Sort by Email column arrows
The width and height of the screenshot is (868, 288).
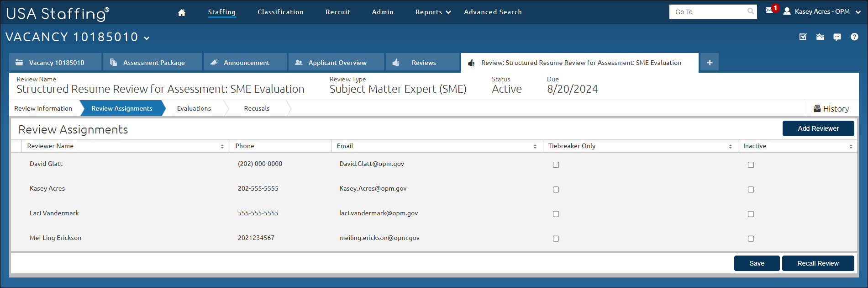535,146
